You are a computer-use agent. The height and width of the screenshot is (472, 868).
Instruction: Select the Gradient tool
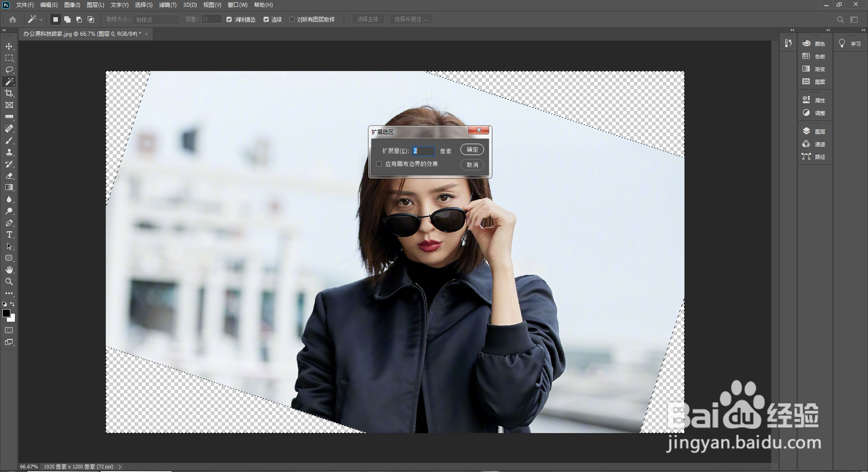[x=9, y=187]
